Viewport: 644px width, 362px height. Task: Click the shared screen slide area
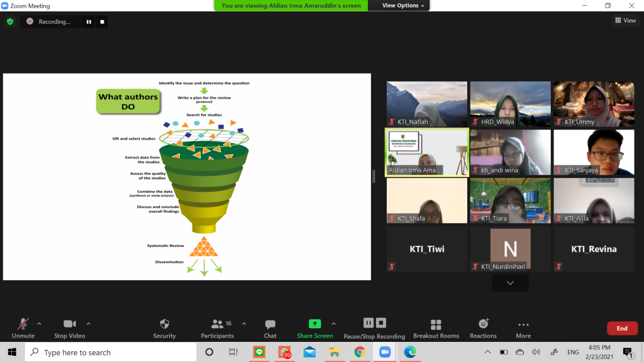click(x=187, y=177)
